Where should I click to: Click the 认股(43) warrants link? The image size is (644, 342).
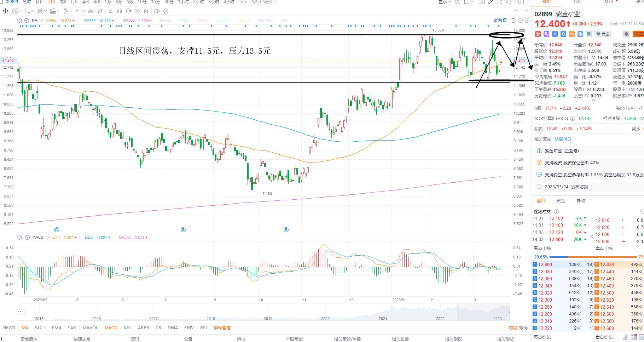pyautogui.click(x=563, y=139)
